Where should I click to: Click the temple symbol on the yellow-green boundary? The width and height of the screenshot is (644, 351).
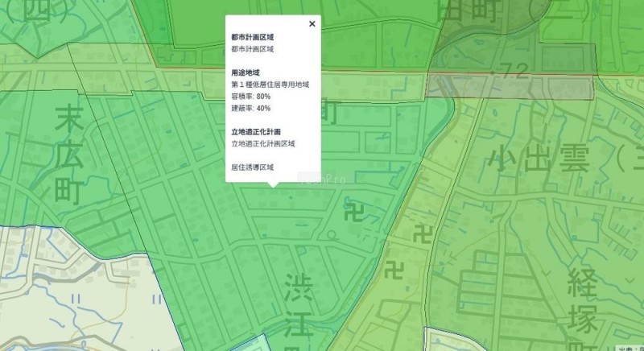[418, 233]
